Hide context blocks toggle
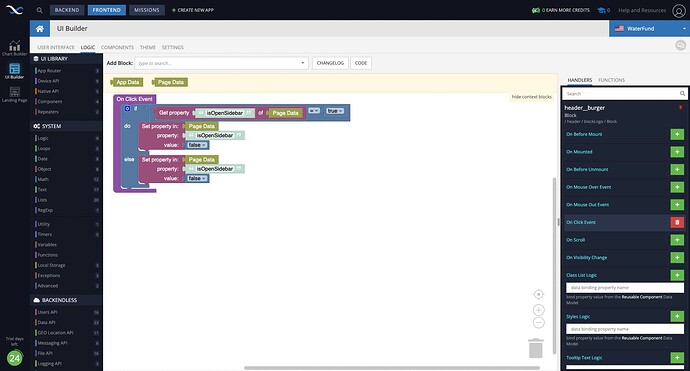 (532, 97)
